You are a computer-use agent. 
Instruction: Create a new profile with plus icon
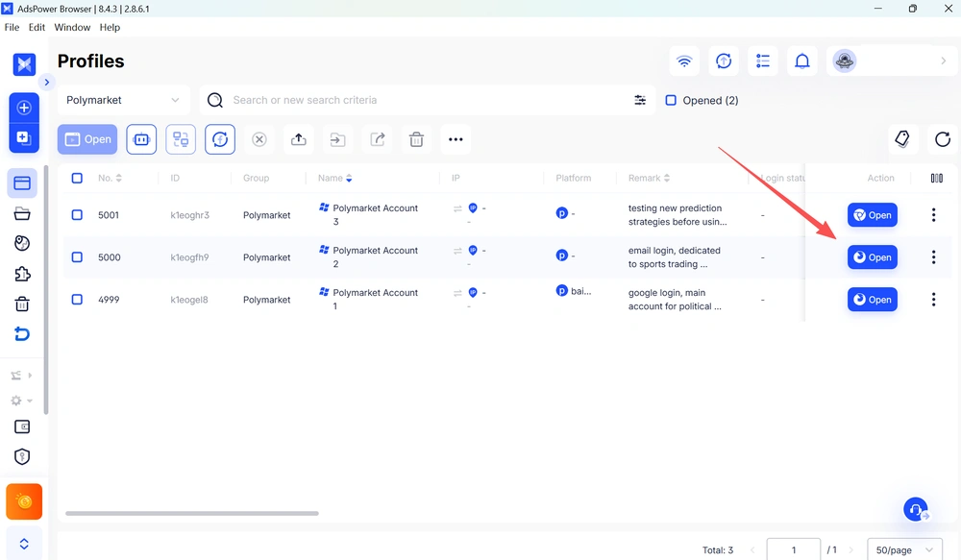point(24,108)
